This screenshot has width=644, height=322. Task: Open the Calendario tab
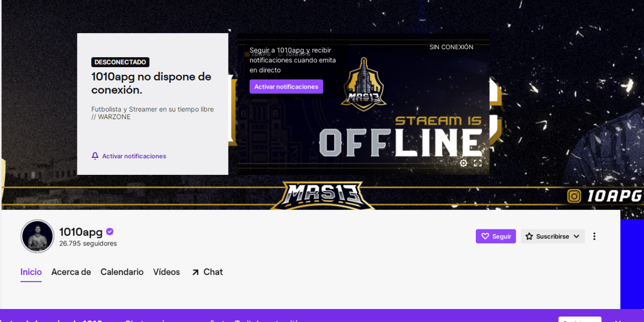[122, 272]
